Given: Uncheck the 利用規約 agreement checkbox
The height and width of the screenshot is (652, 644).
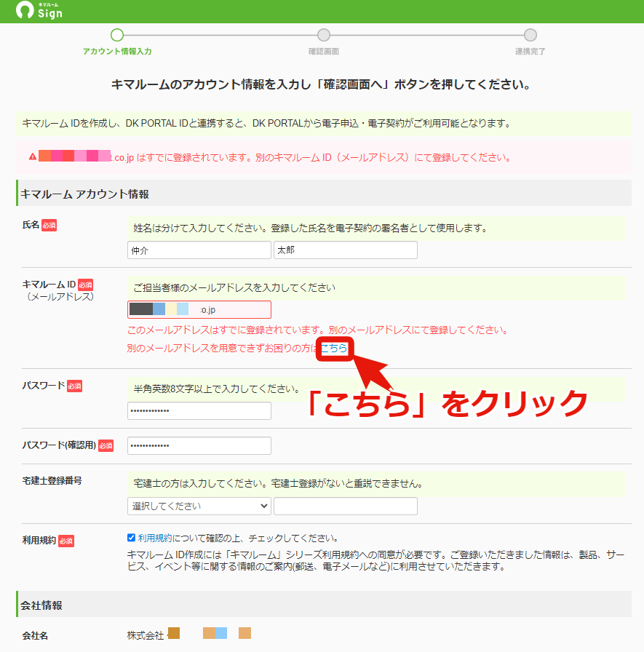Looking at the screenshot, I should pyautogui.click(x=131, y=538).
